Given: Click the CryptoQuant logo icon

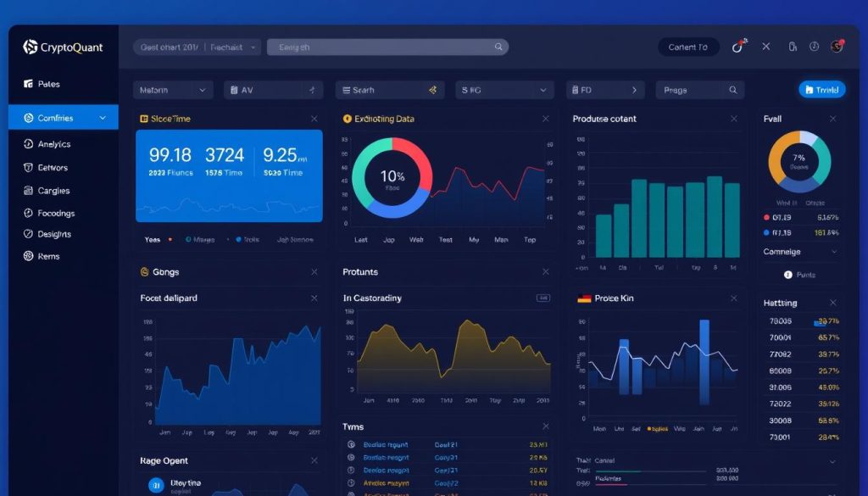Looking at the screenshot, I should pyautogui.click(x=30, y=47).
